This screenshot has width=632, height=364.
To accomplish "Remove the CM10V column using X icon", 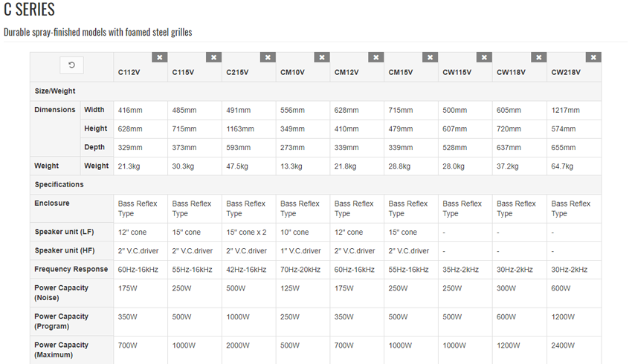I will pyautogui.click(x=322, y=57).
